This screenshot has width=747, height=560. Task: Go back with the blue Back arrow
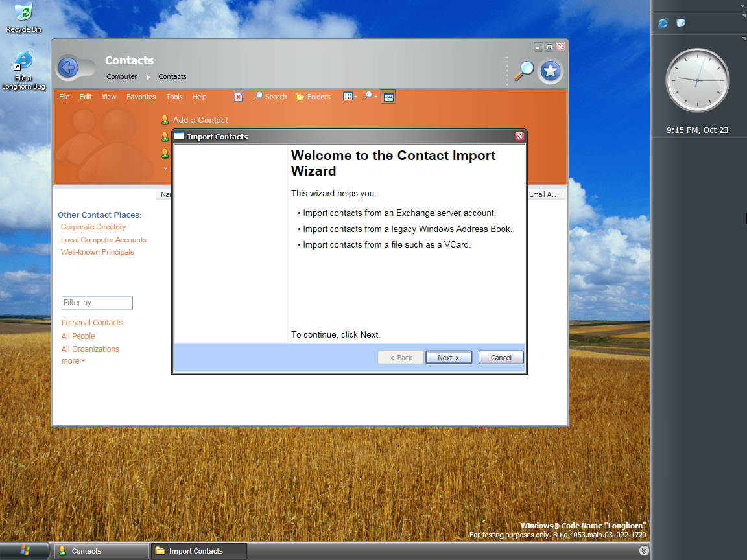tap(68, 67)
